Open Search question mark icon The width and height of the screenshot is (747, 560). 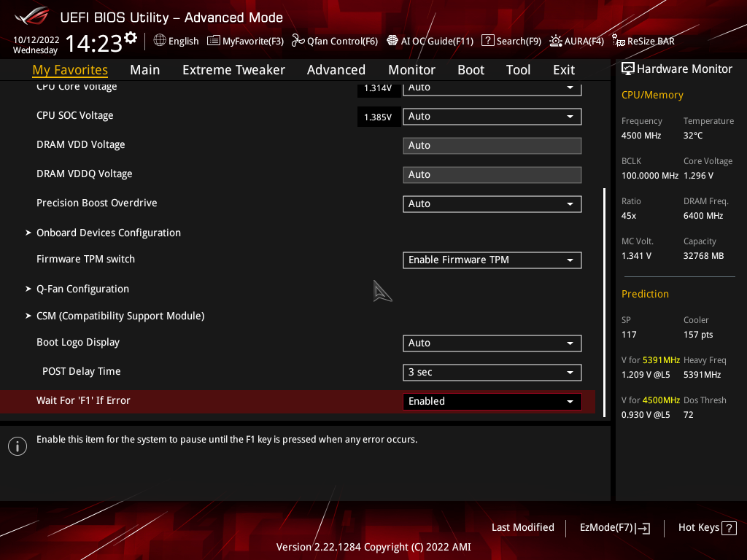[488, 41]
